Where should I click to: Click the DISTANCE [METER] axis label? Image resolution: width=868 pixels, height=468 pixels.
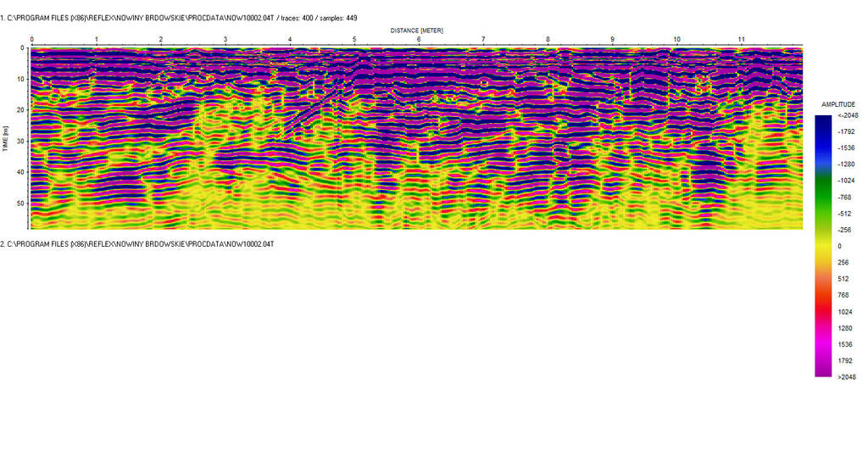pyautogui.click(x=416, y=31)
